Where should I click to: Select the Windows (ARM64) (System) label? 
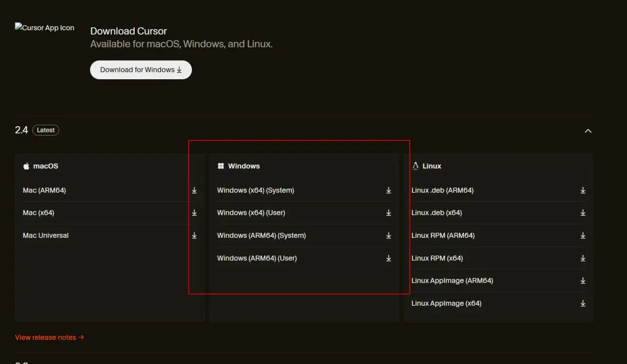coord(262,235)
